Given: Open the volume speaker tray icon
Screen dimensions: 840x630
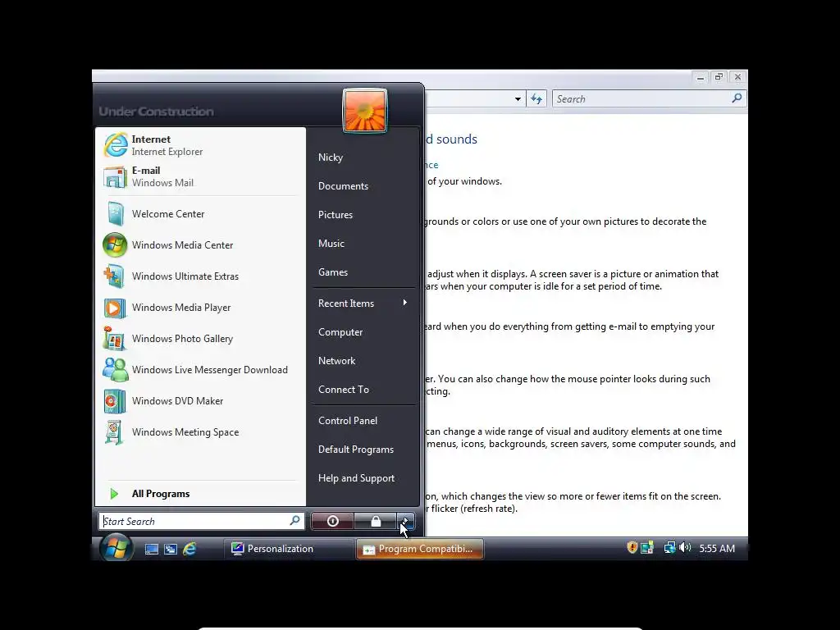Looking at the screenshot, I should pos(685,547).
